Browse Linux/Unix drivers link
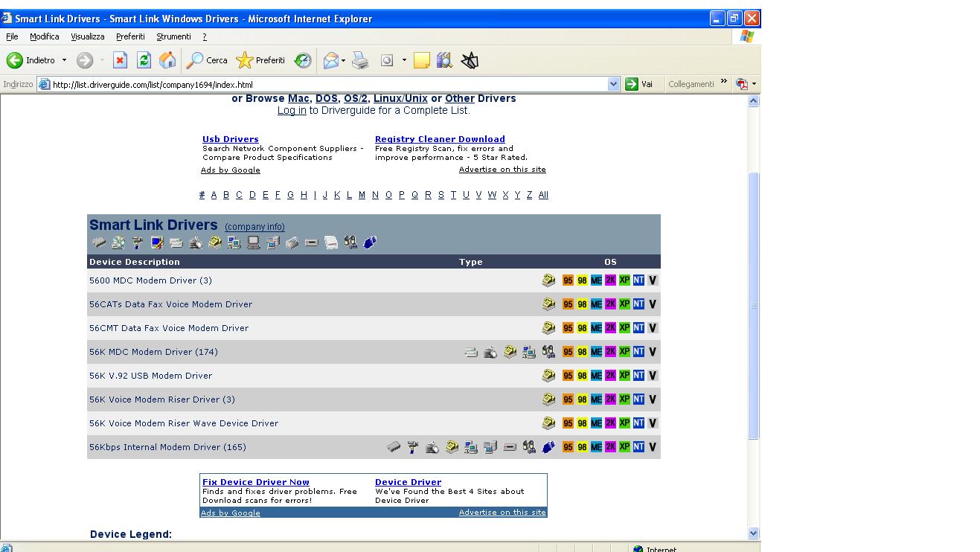980x552 pixels. coord(400,98)
